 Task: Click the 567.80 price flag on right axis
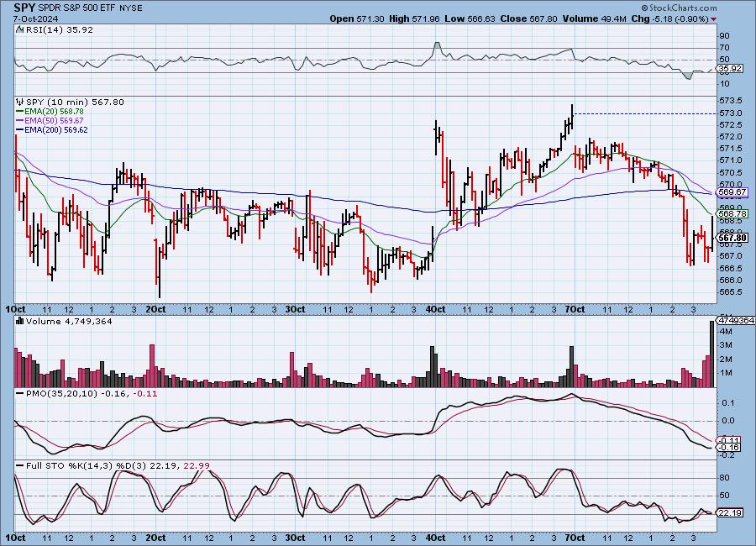click(x=732, y=239)
